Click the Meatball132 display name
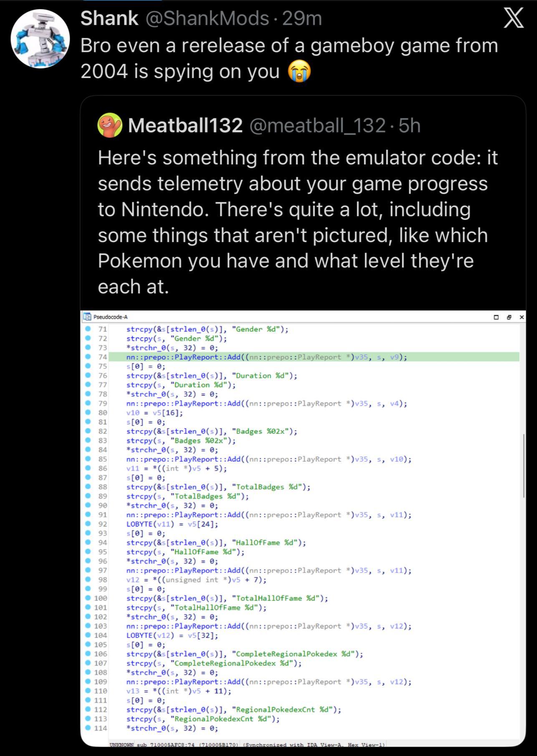 point(185,125)
